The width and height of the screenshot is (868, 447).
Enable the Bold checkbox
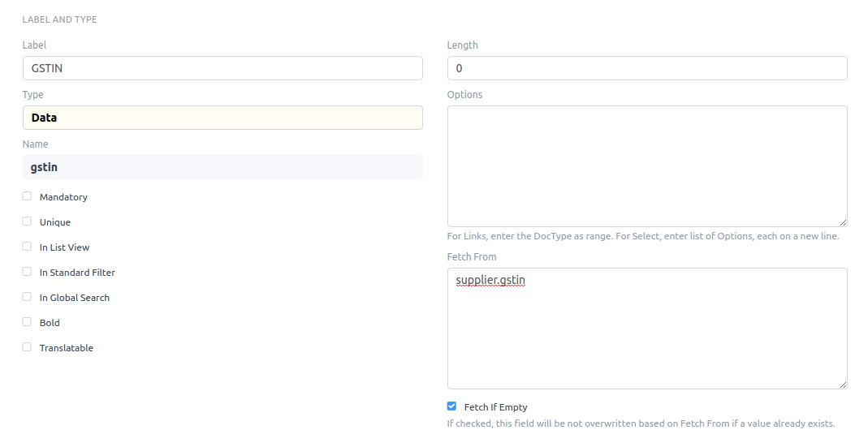[x=27, y=322]
